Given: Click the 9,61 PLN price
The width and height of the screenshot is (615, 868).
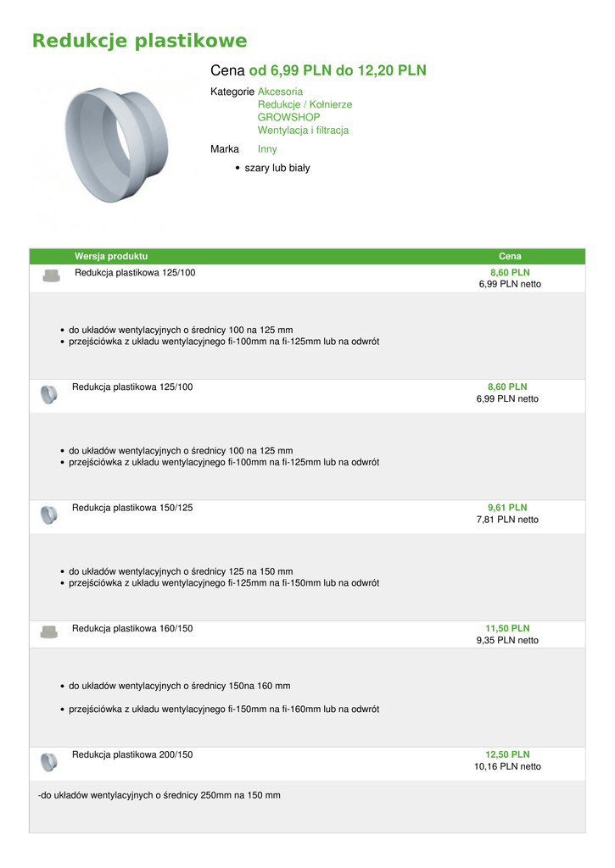Looking at the screenshot, I should tap(507, 508).
